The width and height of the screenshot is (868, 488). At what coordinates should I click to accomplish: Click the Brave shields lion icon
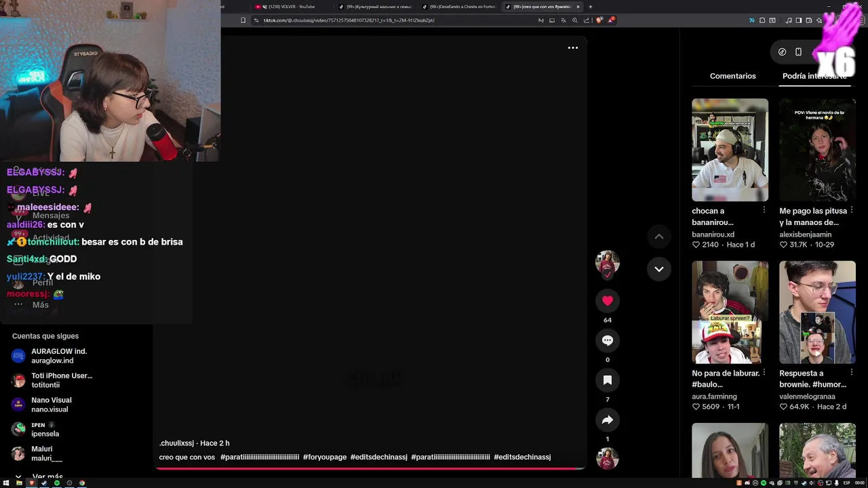click(x=599, y=20)
